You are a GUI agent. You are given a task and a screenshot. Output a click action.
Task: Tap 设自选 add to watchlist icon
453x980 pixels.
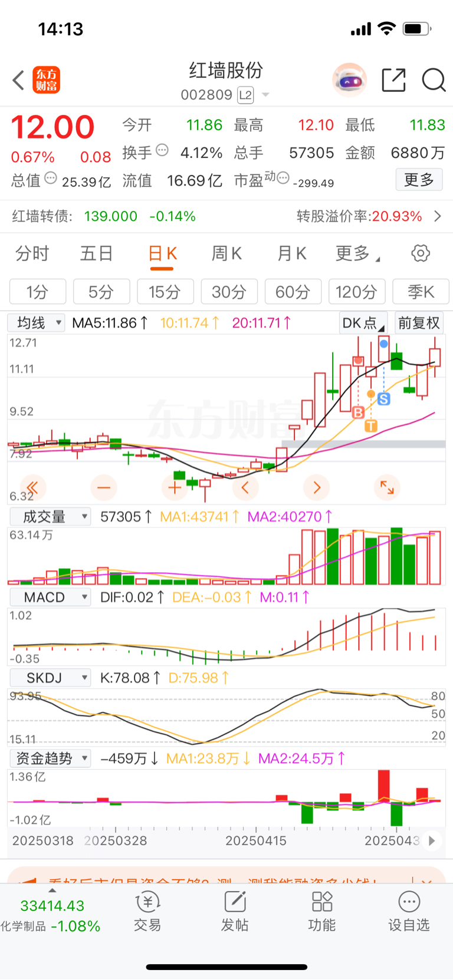coord(409,911)
